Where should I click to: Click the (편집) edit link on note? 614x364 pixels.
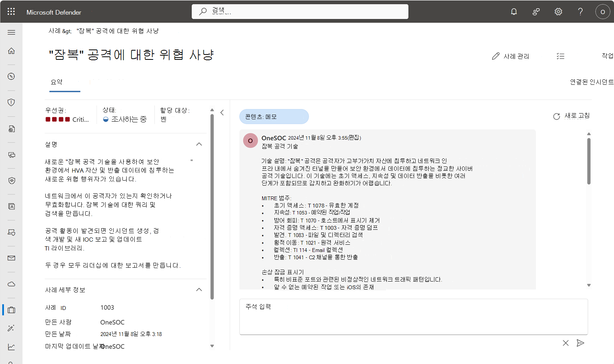click(x=354, y=138)
